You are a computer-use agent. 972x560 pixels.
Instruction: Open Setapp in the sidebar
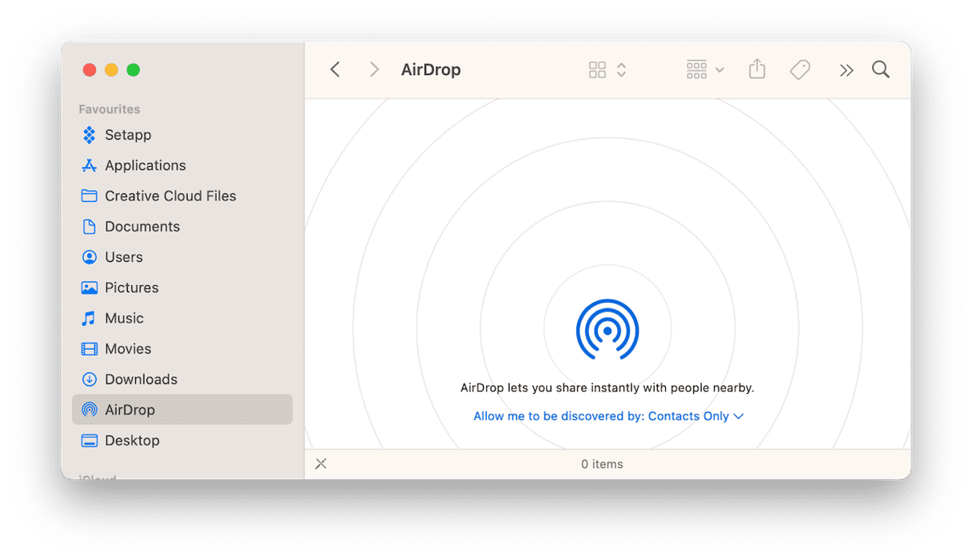pyautogui.click(x=128, y=135)
